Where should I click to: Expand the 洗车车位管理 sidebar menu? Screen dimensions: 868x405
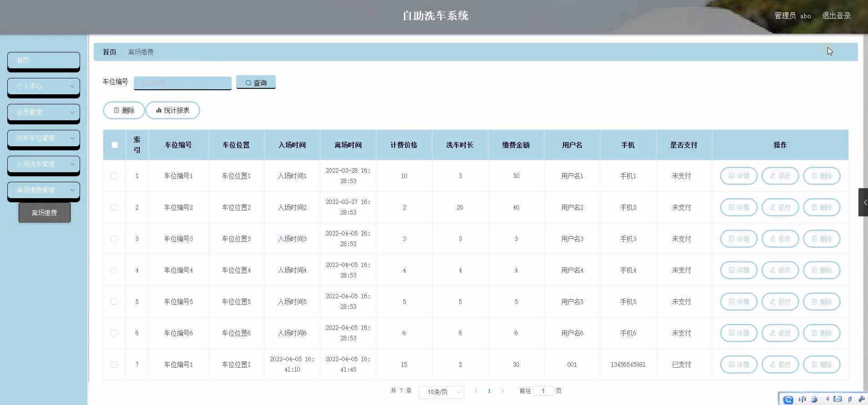44,138
